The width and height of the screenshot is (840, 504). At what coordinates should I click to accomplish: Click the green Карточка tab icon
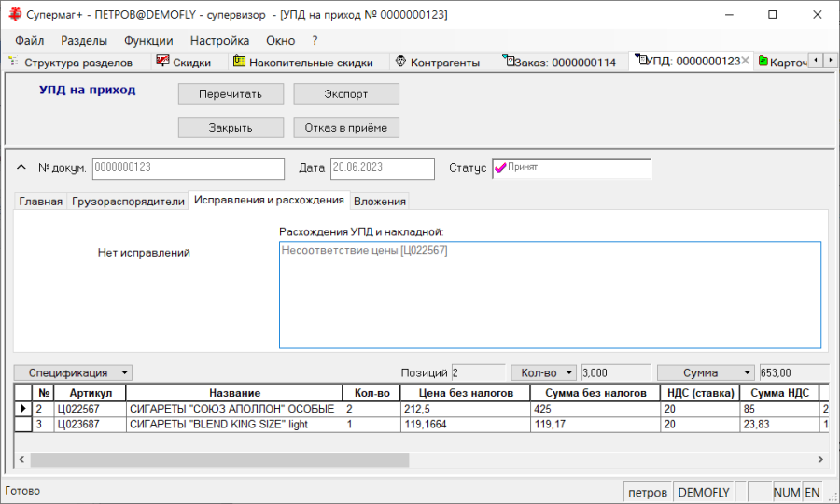point(763,63)
